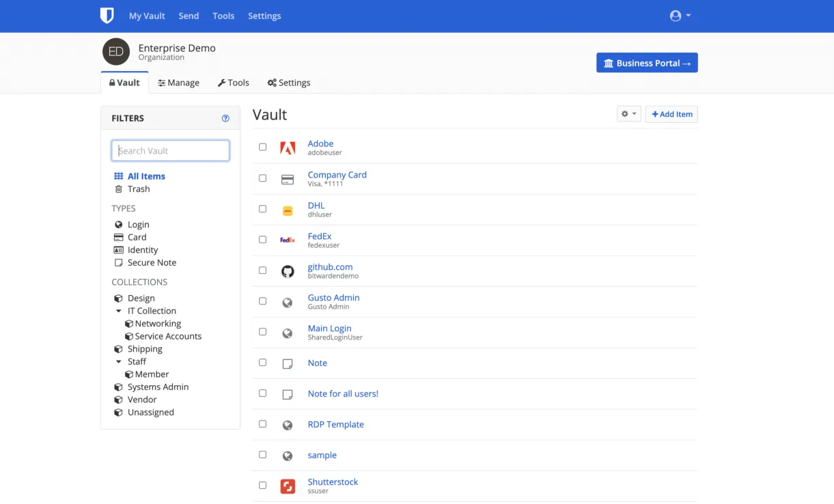Open My Vault in top navigation
834x504 pixels.
[x=147, y=16]
